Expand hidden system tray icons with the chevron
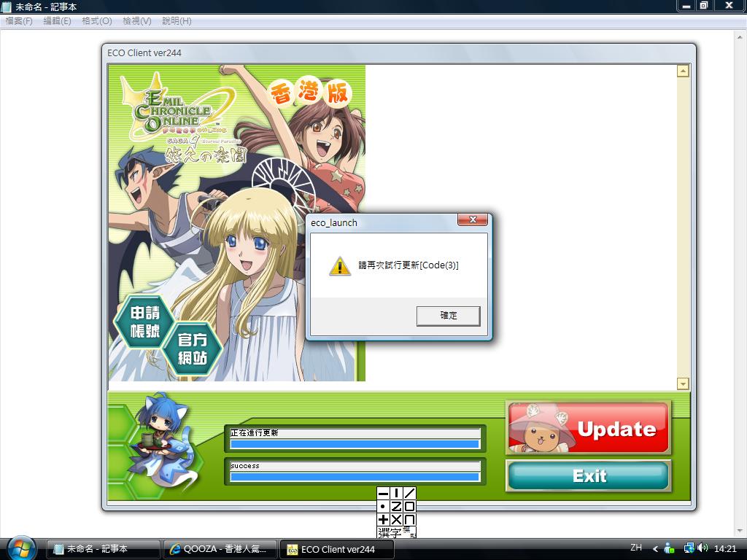Screen dimensions: 747x560 click(x=656, y=549)
